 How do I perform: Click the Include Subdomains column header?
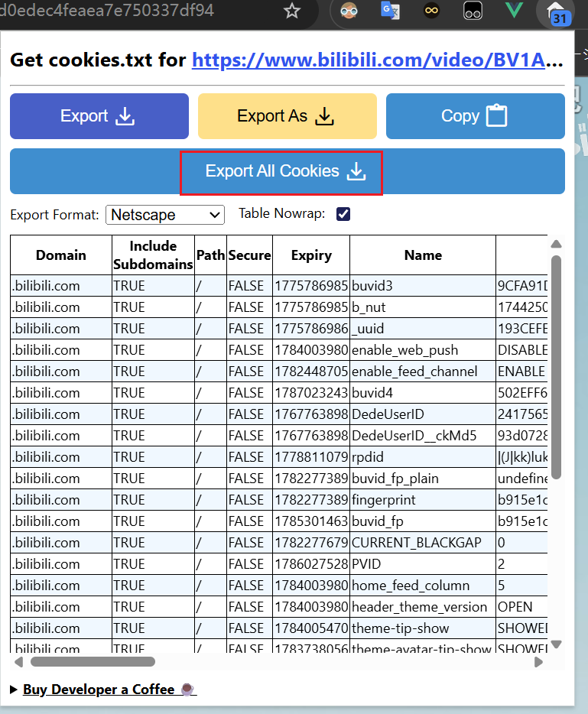click(153, 255)
